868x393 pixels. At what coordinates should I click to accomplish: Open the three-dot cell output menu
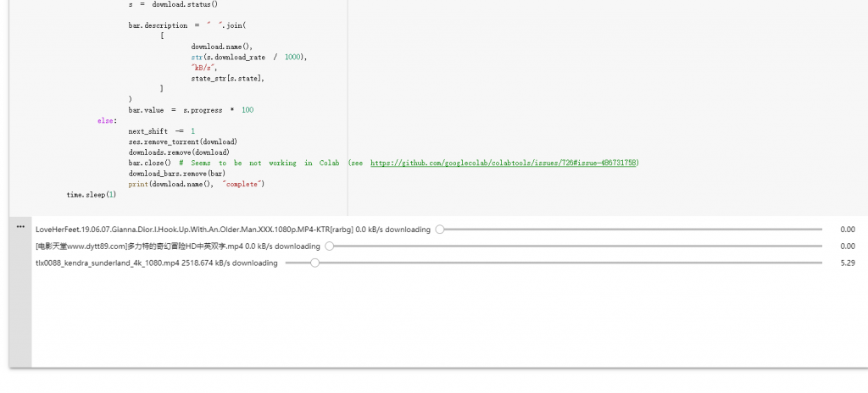(20, 227)
